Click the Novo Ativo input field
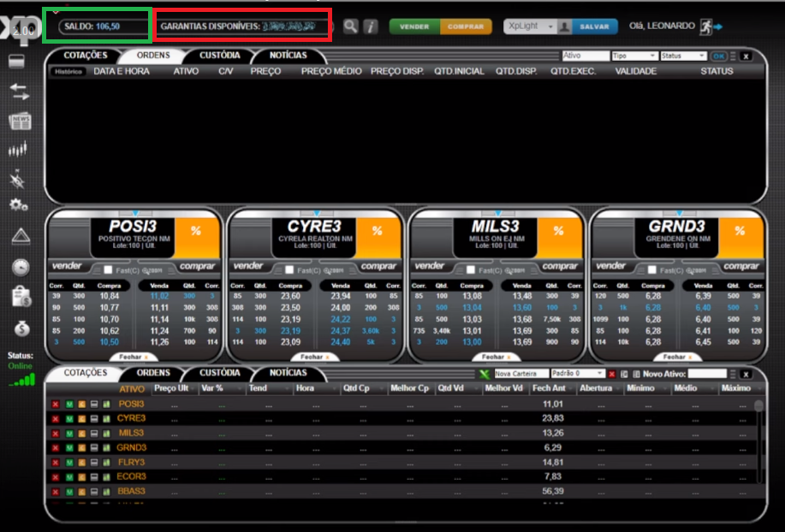Screen dimensions: 785x532 707,374
